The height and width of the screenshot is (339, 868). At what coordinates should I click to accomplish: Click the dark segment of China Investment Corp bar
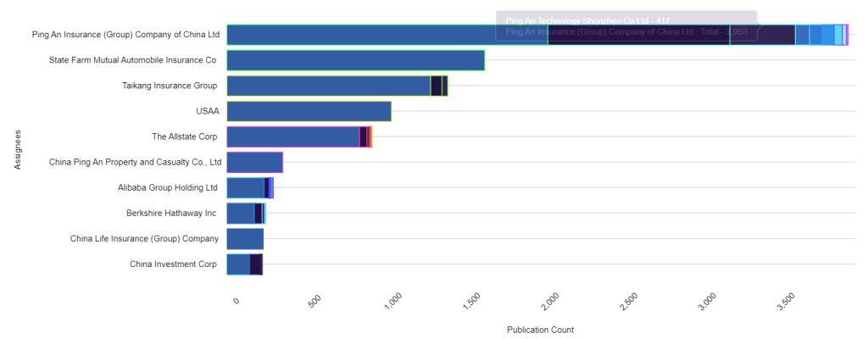pyautogui.click(x=255, y=264)
